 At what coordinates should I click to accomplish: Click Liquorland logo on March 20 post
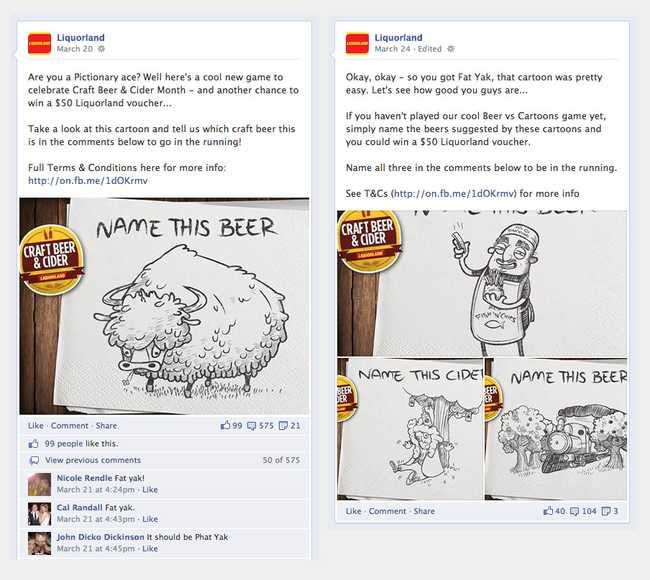[39, 44]
